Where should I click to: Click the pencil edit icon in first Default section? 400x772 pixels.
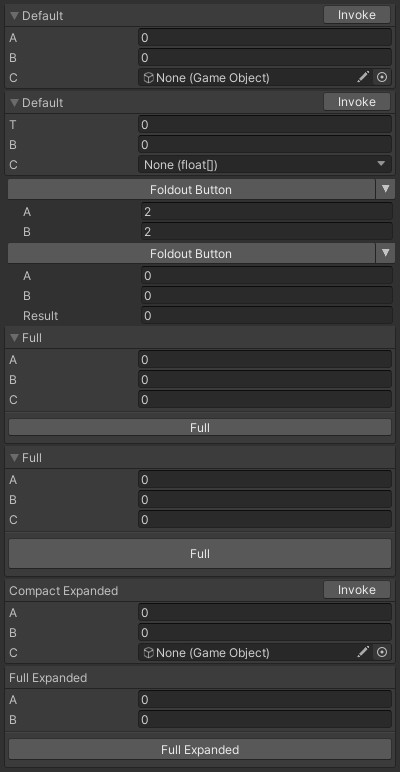[x=363, y=77]
